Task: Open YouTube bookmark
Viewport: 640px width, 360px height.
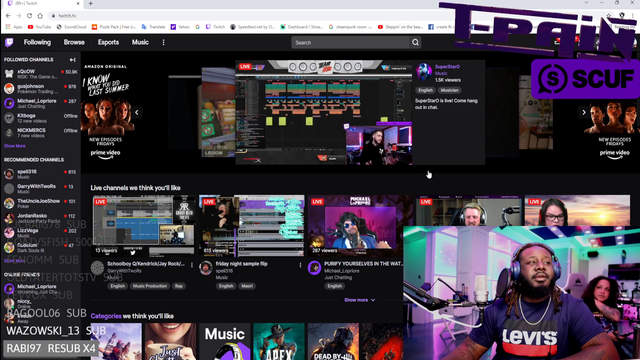Action: tap(40, 27)
